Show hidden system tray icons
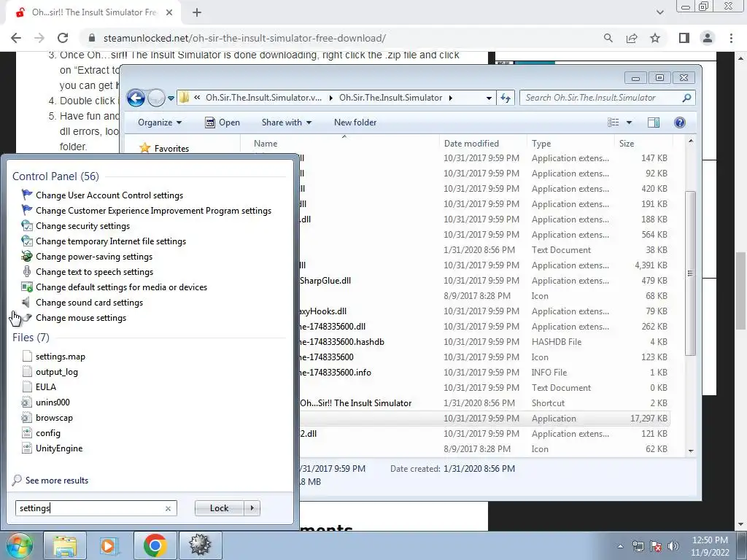This screenshot has width=747, height=560. tap(620, 546)
